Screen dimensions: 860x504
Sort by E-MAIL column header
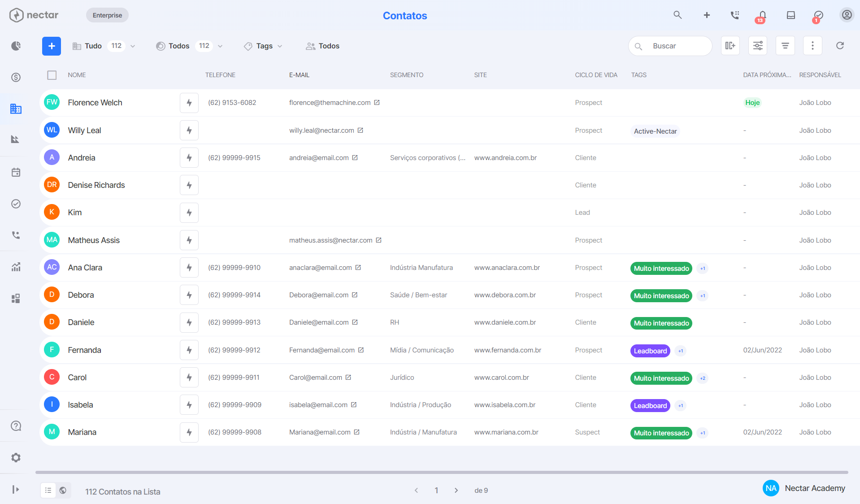299,75
